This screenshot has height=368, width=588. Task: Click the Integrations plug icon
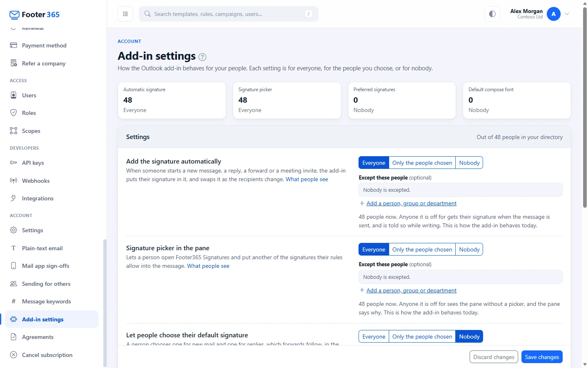pos(13,198)
